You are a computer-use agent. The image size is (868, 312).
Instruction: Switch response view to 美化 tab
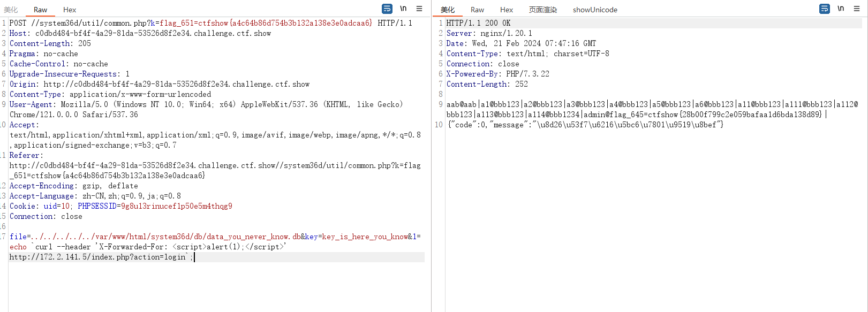pos(448,10)
